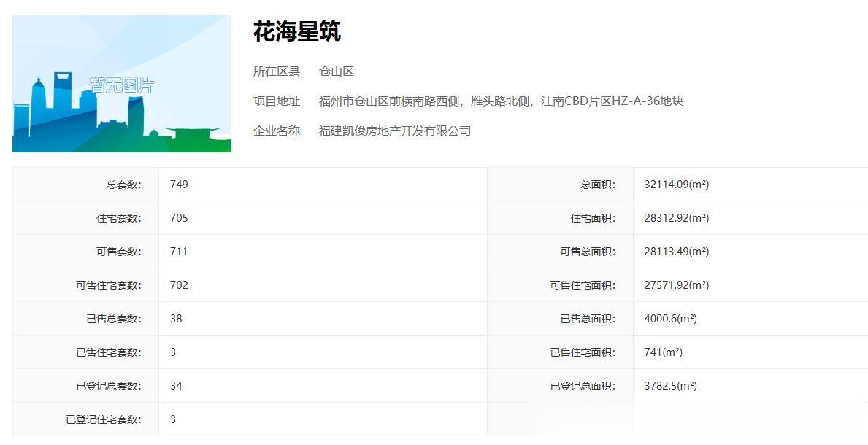Click the 总套数 value 749

pyautogui.click(x=179, y=185)
